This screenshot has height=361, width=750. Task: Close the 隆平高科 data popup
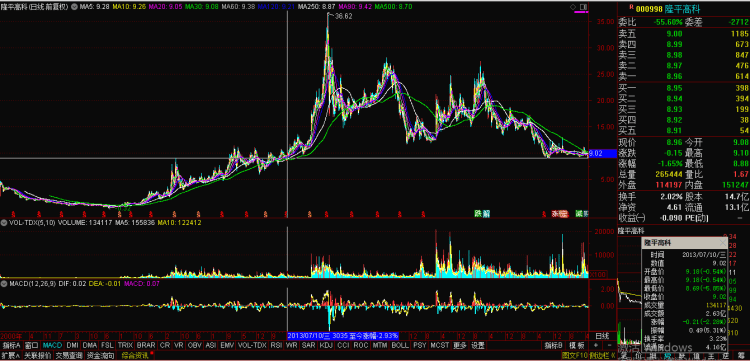[x=722, y=243]
